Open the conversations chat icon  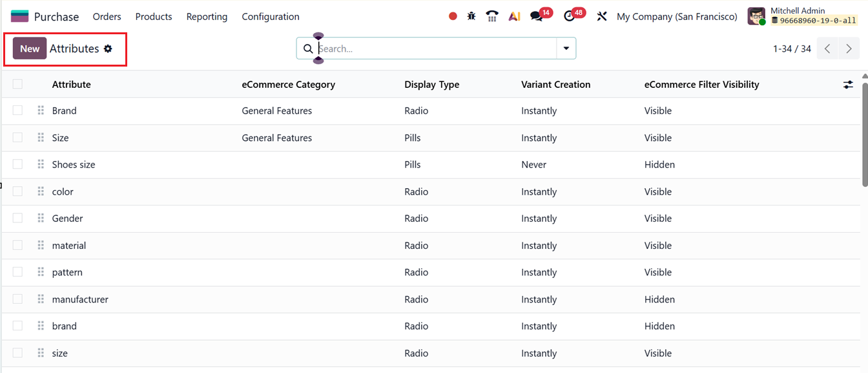[537, 16]
